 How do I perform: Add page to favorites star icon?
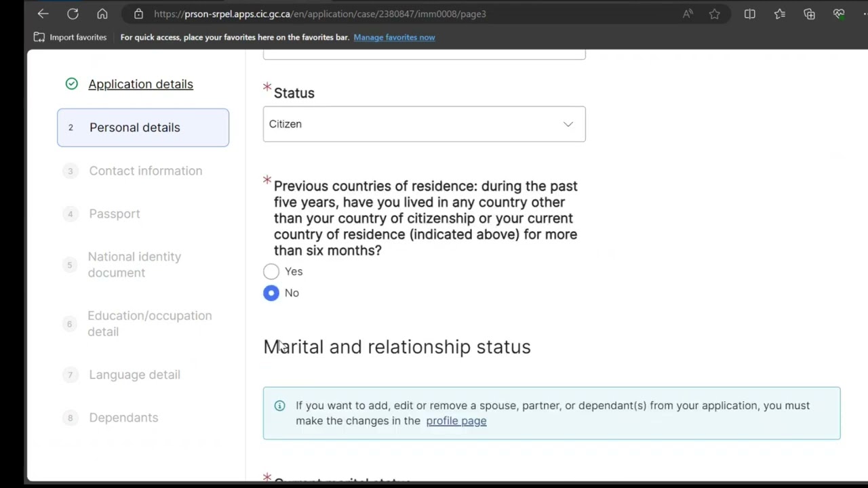(x=715, y=14)
